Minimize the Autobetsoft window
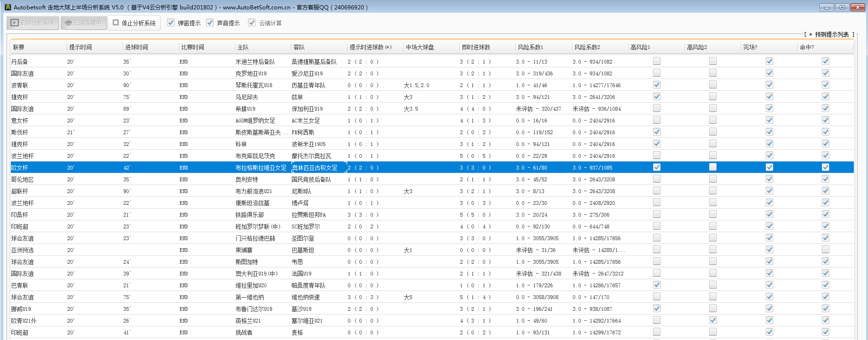This screenshot has width=868, height=340. point(827,7)
